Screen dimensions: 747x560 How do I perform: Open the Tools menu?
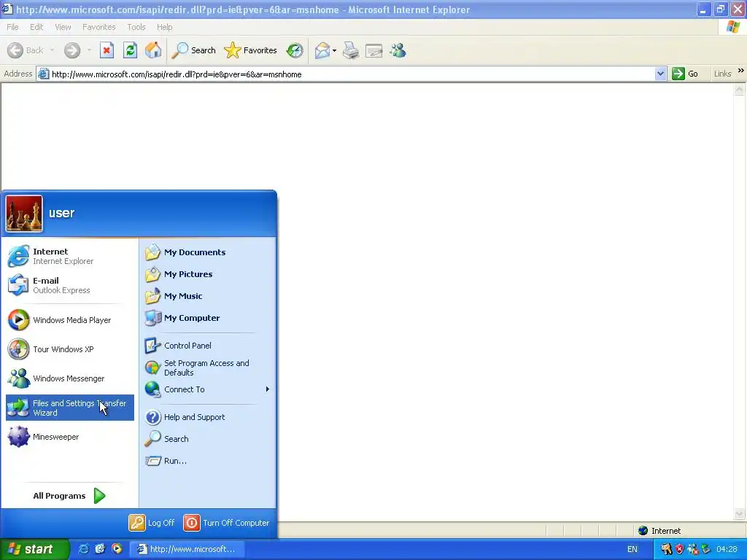point(136,27)
